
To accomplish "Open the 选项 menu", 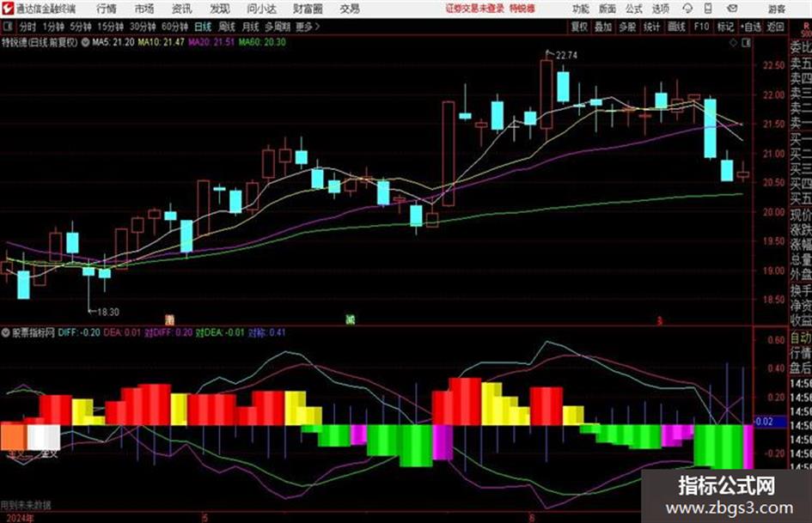I will point(660,9).
